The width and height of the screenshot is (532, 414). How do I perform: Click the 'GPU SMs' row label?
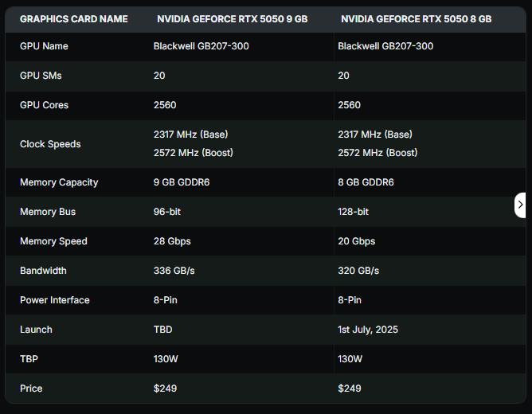click(x=41, y=76)
